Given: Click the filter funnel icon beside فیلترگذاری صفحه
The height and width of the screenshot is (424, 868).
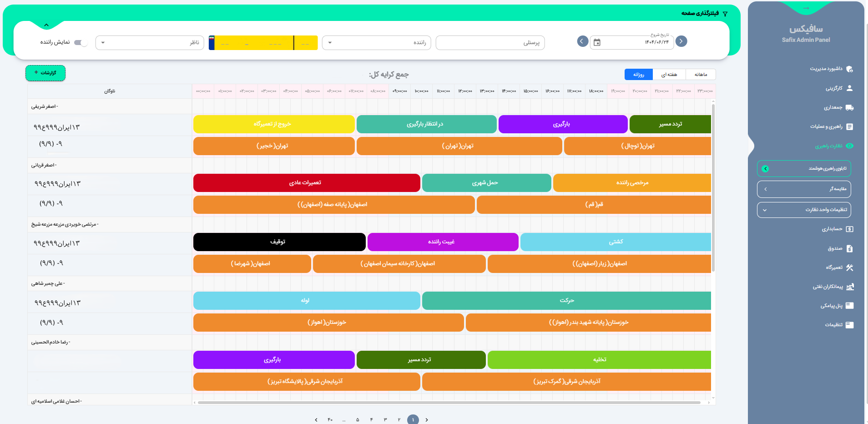Looking at the screenshot, I should pyautogui.click(x=725, y=14).
